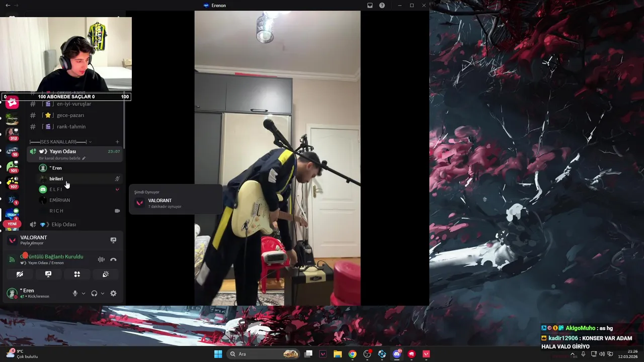Viewport: 644px width, 362px height.
Task: Open the server with the 101 badge
Action: [12, 166]
